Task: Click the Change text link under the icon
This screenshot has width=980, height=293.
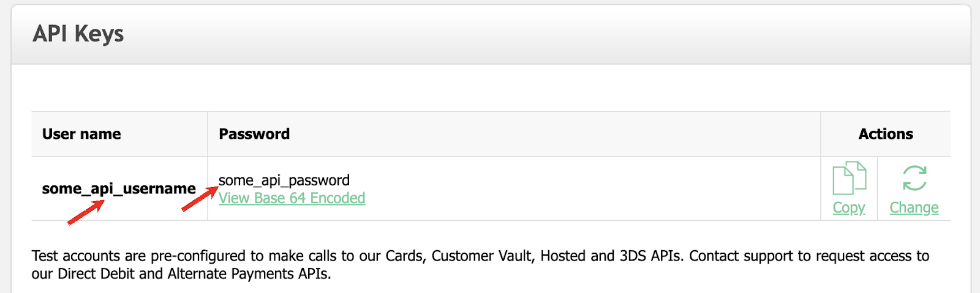Action: click(914, 208)
